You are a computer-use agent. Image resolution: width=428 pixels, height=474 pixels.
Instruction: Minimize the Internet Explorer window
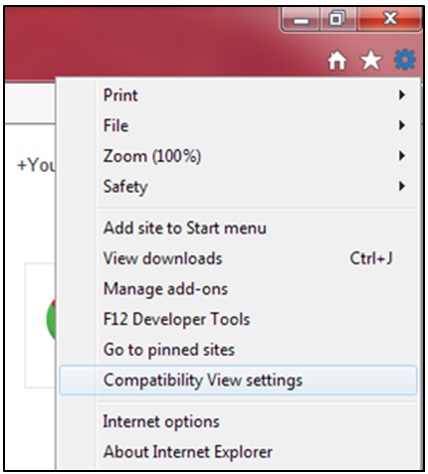(x=301, y=20)
